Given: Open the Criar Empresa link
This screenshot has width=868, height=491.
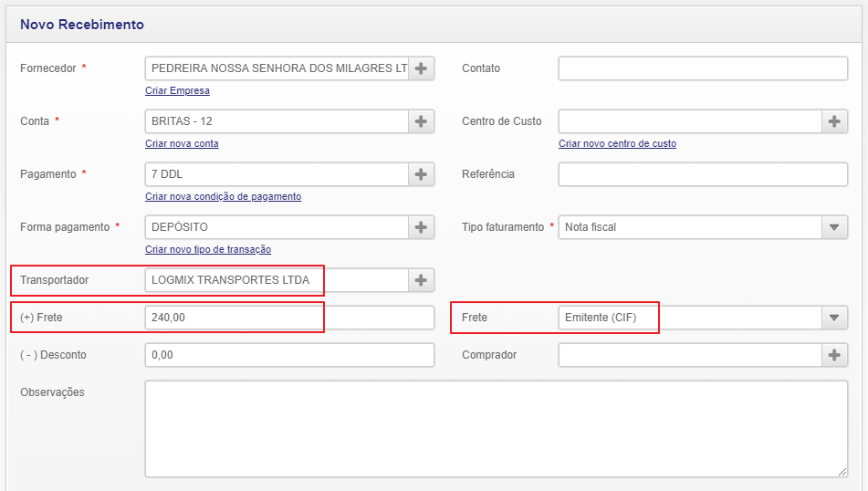Looking at the screenshot, I should click(x=177, y=91).
